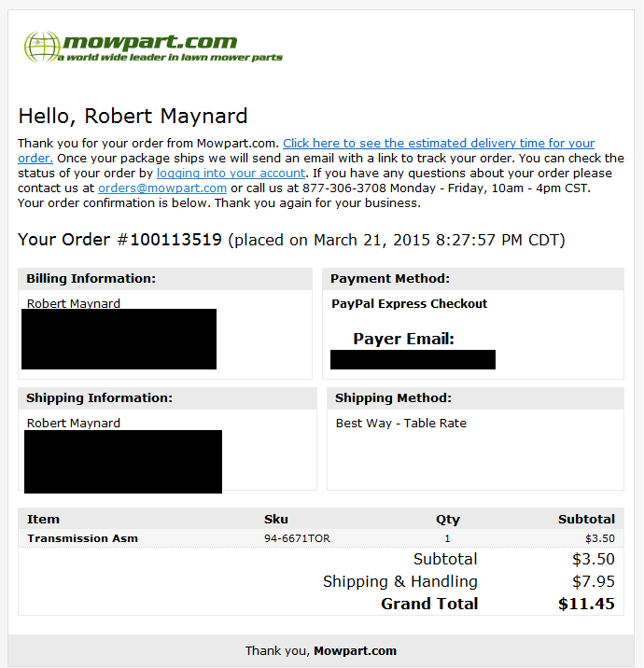
Task: Click the mowpart.com logo text
Action: [x=150, y=42]
